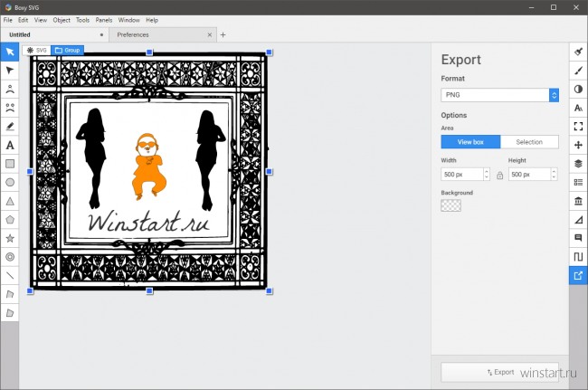Toggle the aspect ratio lock

(499, 176)
